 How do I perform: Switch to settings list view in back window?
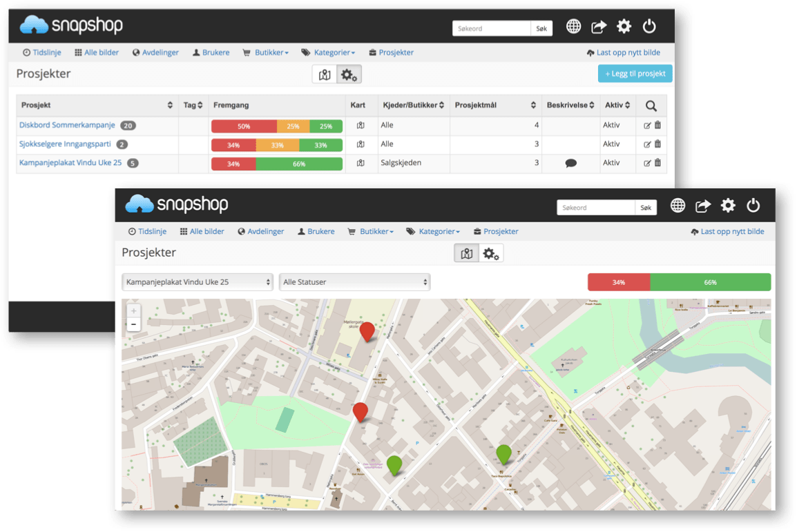pyautogui.click(x=349, y=75)
